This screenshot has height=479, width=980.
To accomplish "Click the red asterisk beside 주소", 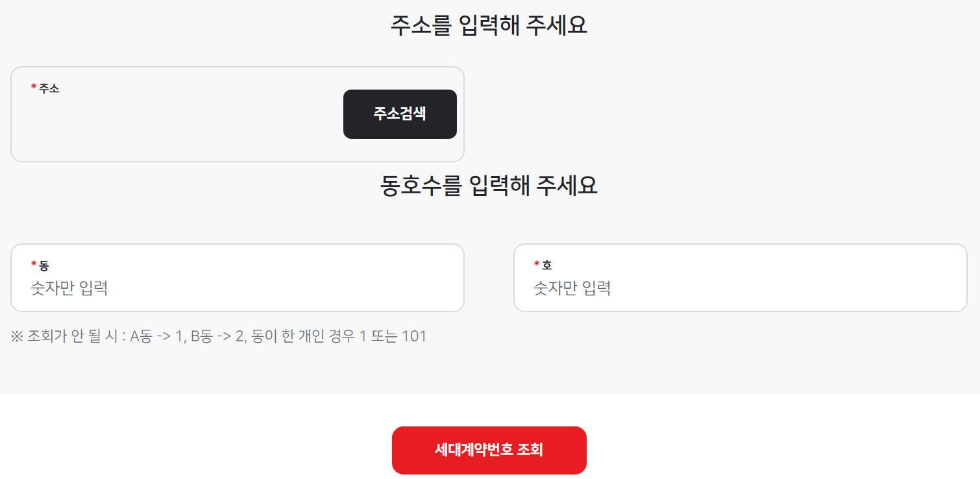I will click(x=32, y=86).
